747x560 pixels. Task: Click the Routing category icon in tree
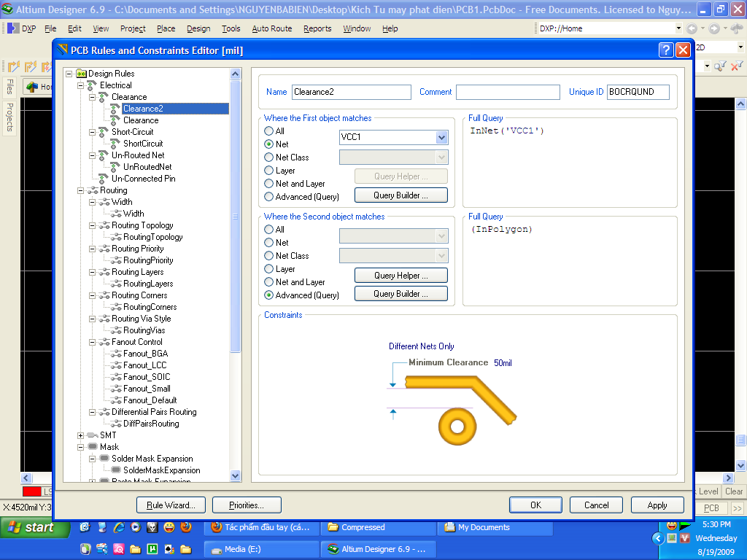pos(92,190)
